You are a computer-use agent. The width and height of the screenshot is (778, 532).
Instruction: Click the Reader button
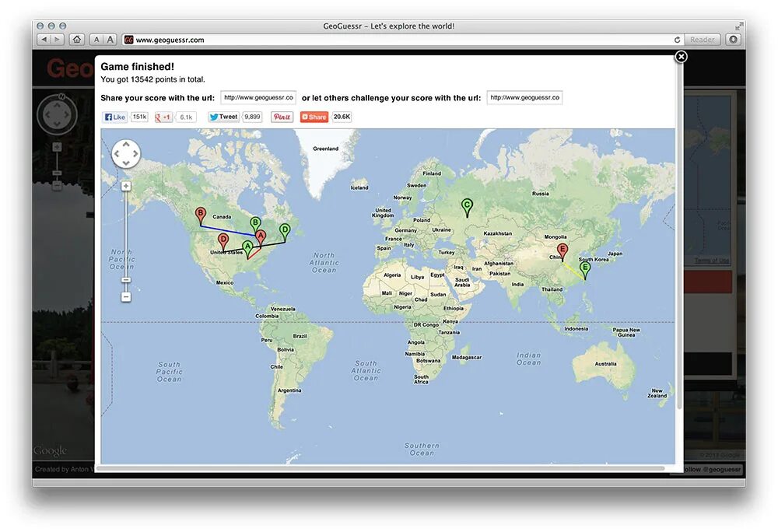click(702, 40)
